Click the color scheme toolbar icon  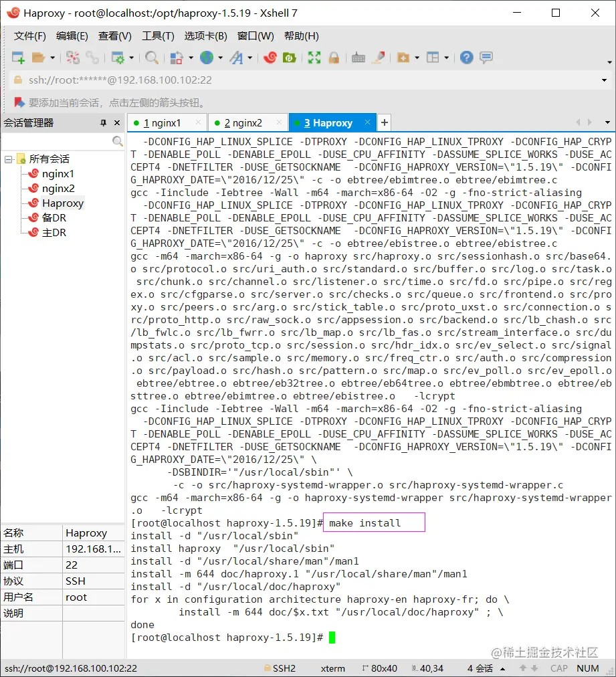pyautogui.click(x=177, y=58)
